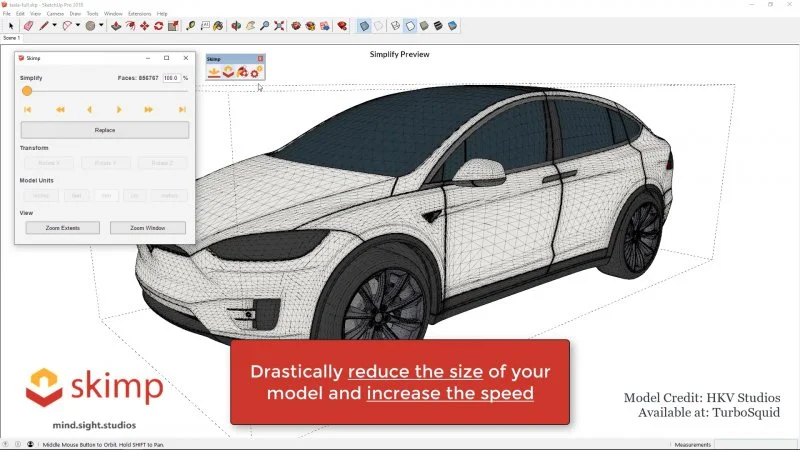The width and height of the screenshot is (800, 450).
Task: Select the Eraser tool
Action: coord(28,26)
